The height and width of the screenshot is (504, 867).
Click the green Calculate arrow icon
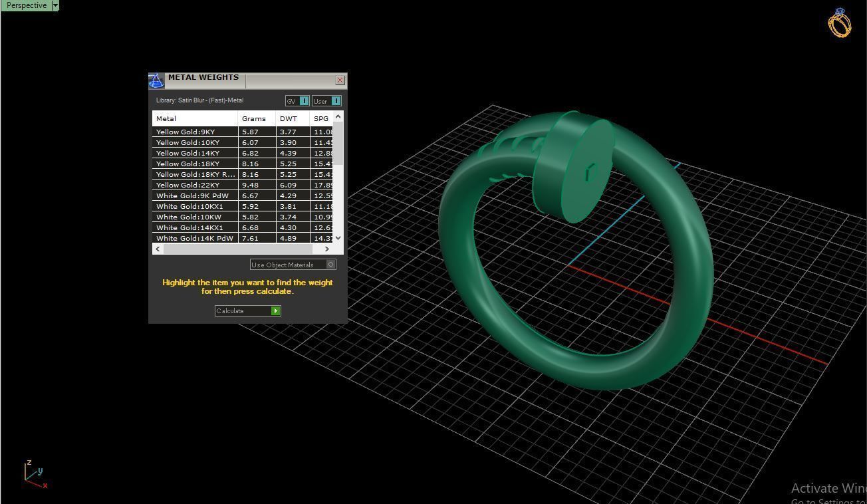click(275, 311)
